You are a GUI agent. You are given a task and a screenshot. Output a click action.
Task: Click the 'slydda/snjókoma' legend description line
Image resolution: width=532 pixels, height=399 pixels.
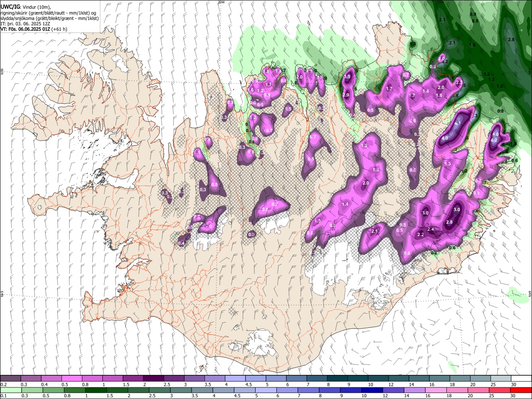click(49, 18)
